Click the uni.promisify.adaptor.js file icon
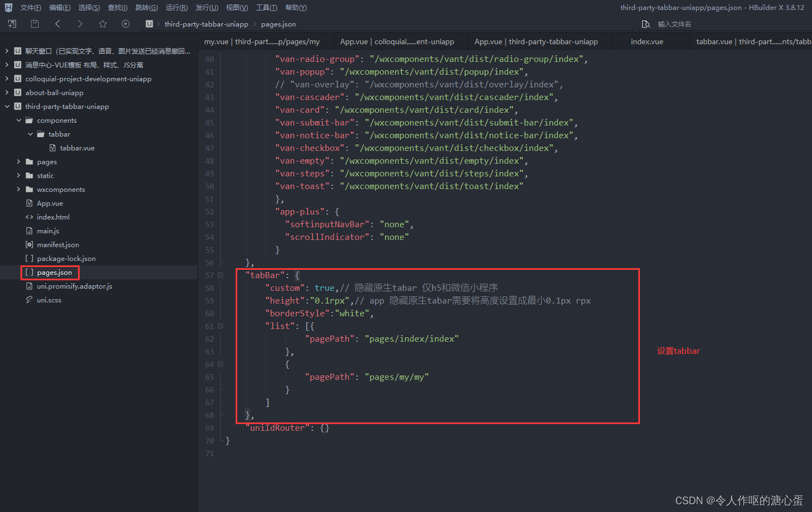The width and height of the screenshot is (812, 512). pos(29,286)
